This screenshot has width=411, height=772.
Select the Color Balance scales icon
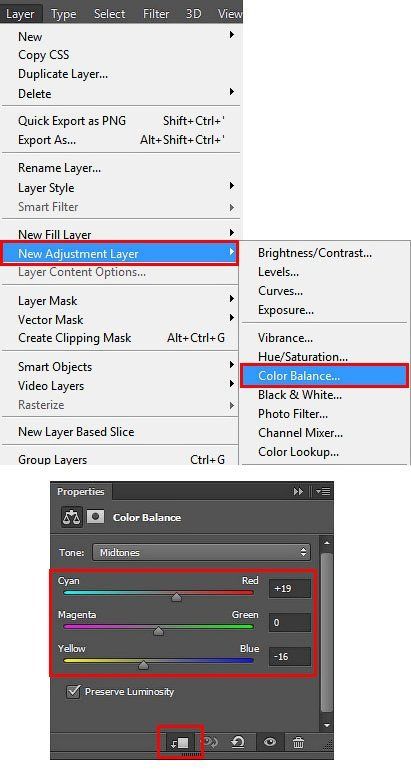pyautogui.click(x=72, y=517)
